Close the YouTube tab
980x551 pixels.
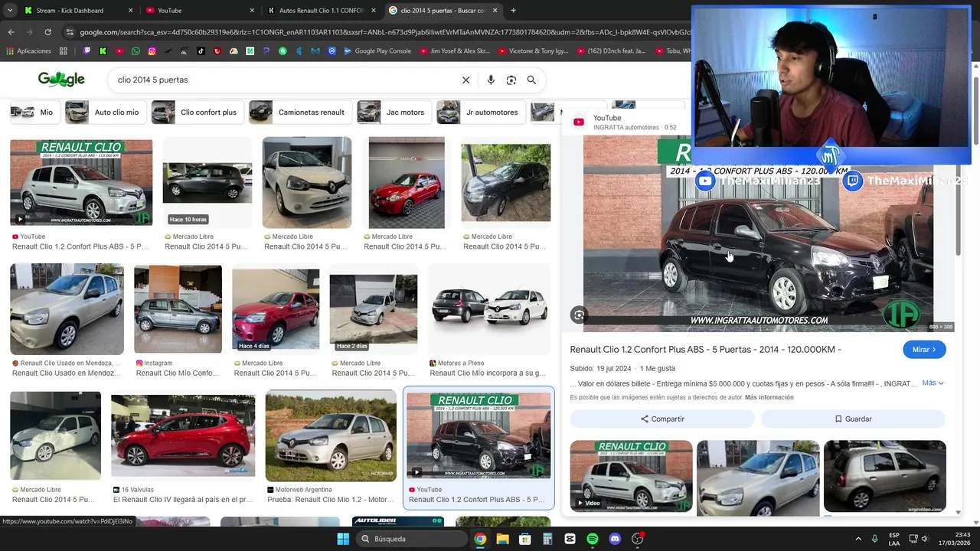[252, 11]
